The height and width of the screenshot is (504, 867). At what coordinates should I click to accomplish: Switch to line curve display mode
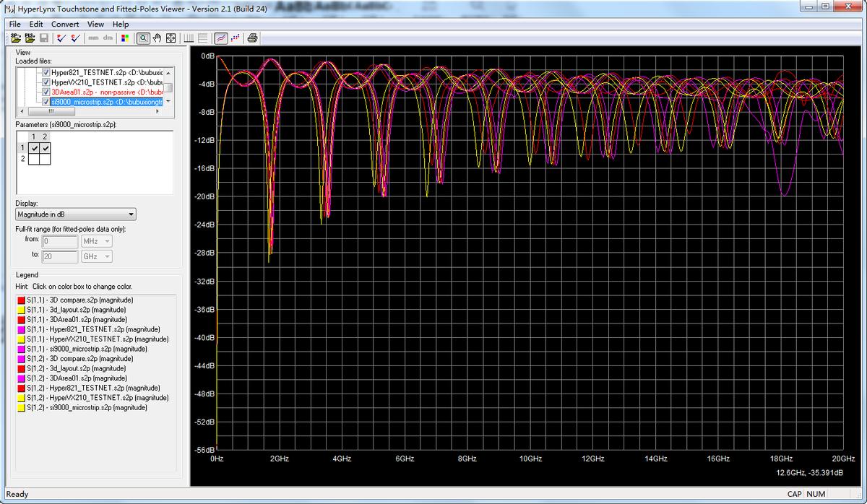[221, 38]
